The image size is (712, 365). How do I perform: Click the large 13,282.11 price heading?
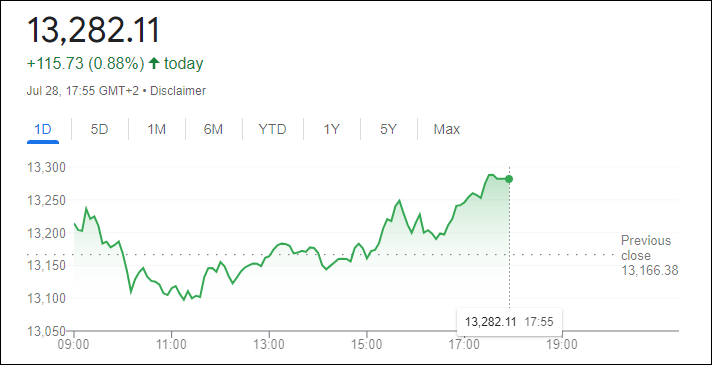pos(94,30)
